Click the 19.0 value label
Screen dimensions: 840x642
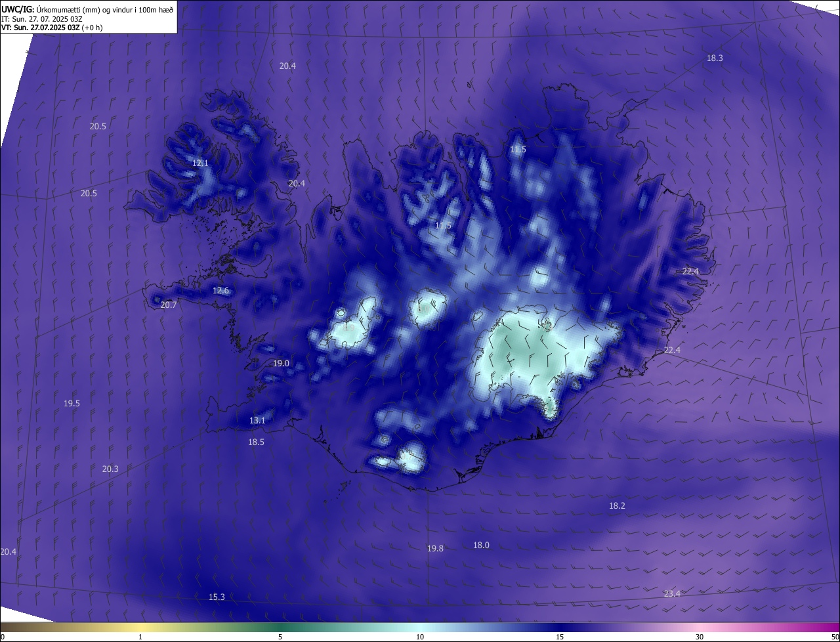click(x=282, y=363)
